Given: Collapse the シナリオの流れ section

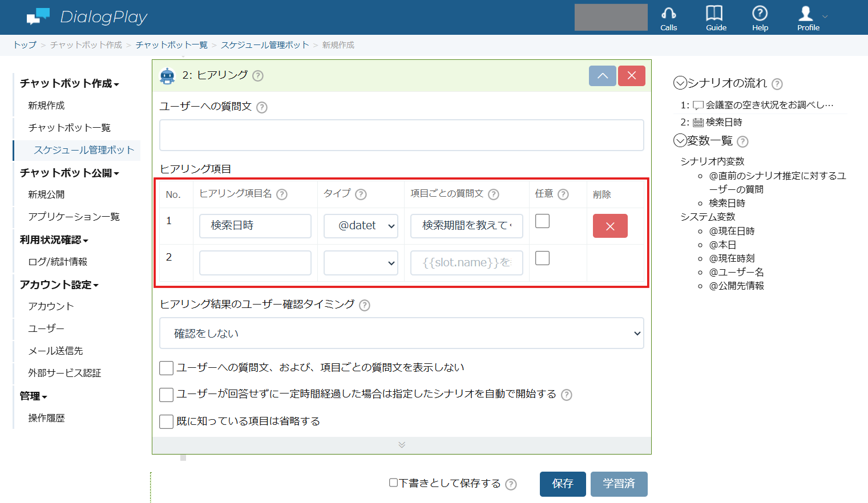Looking at the screenshot, I should click(x=680, y=83).
